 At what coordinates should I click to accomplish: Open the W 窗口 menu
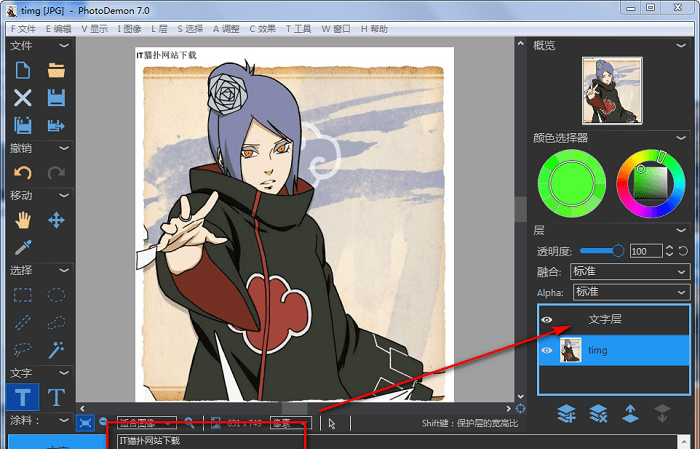point(336,29)
